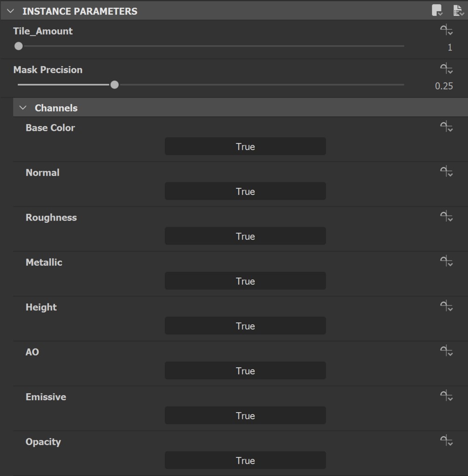This screenshot has width=468, height=476.
Task: Switch off the Opacity True toggle
Action: (x=245, y=461)
